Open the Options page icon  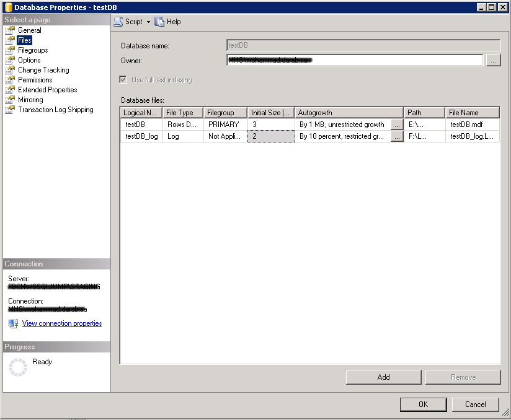[10, 59]
